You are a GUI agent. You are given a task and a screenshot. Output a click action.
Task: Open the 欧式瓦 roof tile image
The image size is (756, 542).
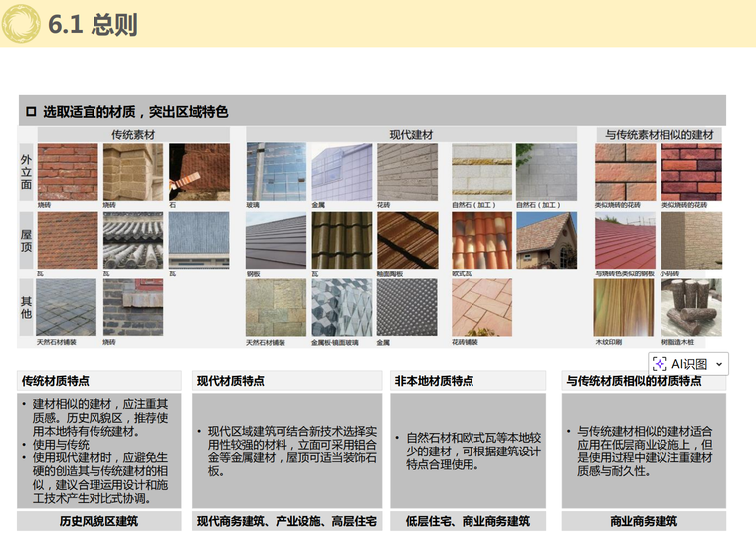[481, 240]
